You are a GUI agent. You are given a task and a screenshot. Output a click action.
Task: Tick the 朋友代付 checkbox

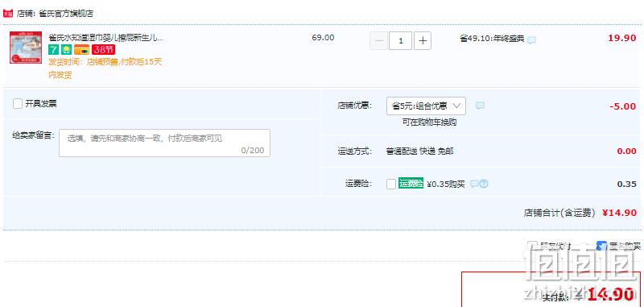(532, 247)
